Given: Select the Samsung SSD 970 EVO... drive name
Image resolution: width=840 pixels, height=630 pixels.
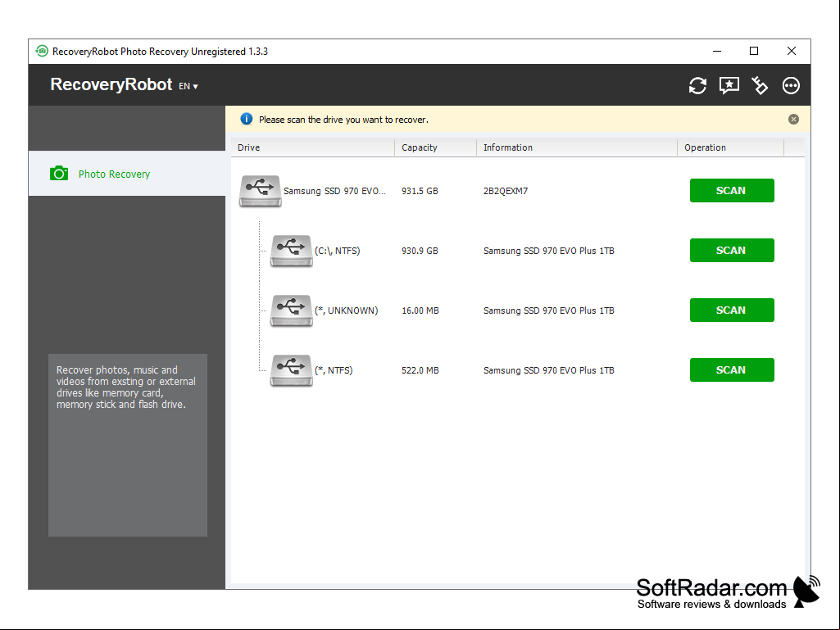Looking at the screenshot, I should (334, 191).
